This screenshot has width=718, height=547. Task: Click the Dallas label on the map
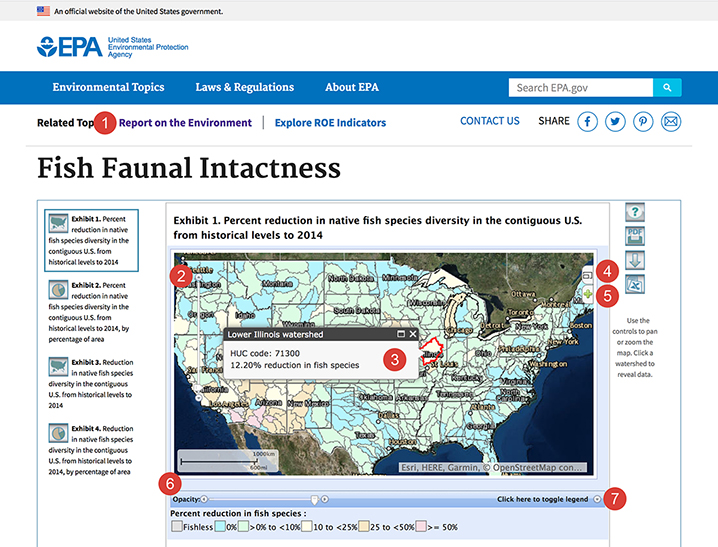[389, 415]
